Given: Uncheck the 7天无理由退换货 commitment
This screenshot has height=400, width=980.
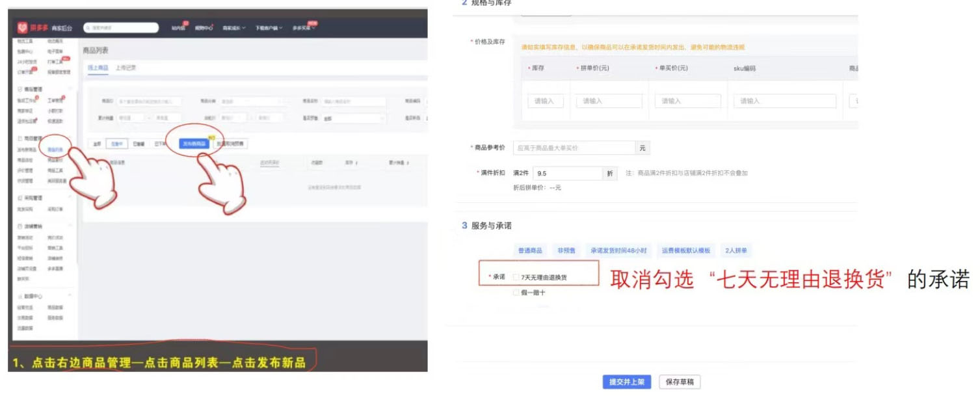Looking at the screenshot, I should 516,276.
